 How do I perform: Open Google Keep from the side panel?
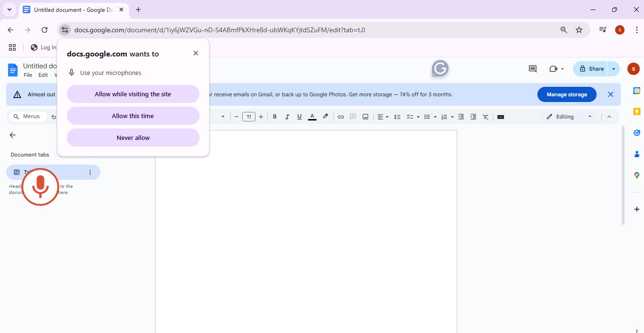[x=637, y=111]
